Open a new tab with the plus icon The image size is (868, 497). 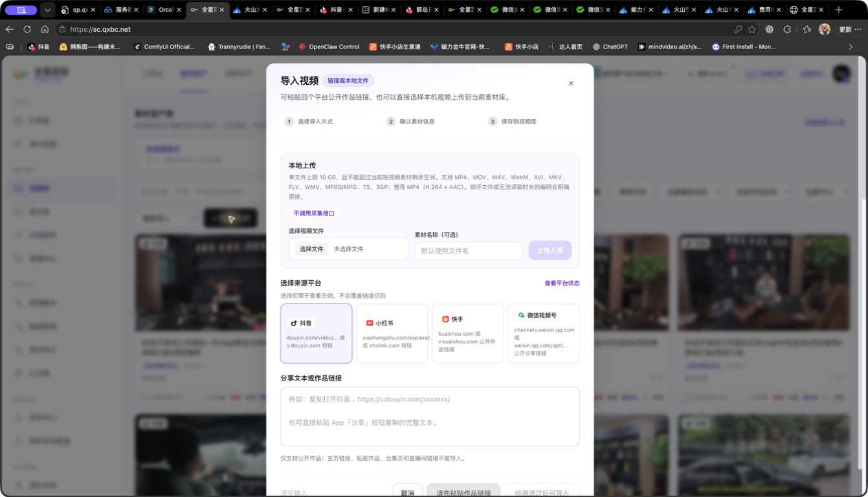click(x=839, y=10)
